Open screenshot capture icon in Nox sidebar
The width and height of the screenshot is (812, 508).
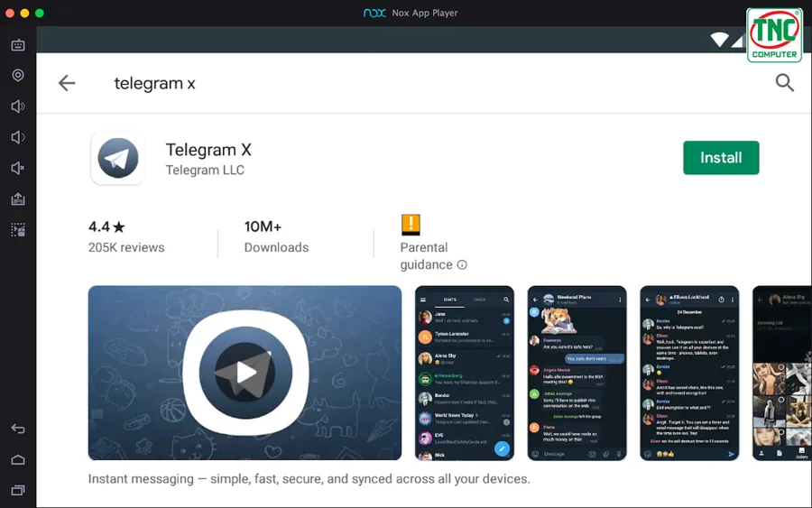18,230
